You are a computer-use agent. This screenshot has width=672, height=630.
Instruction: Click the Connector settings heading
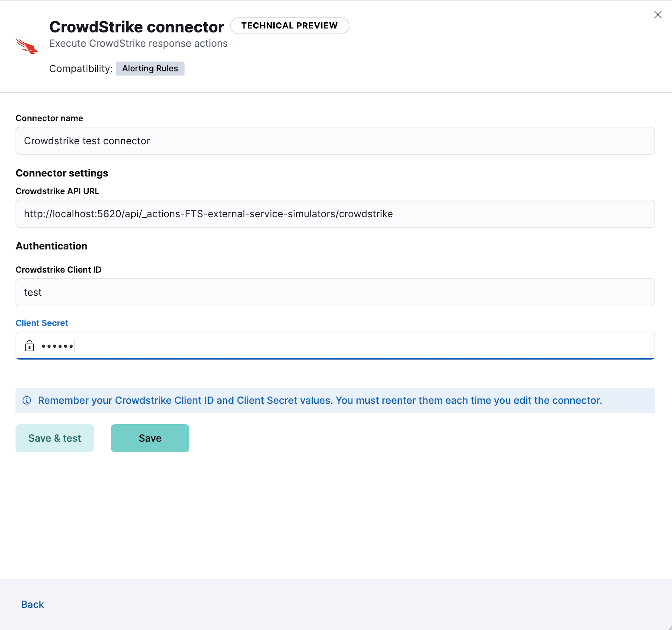click(62, 173)
